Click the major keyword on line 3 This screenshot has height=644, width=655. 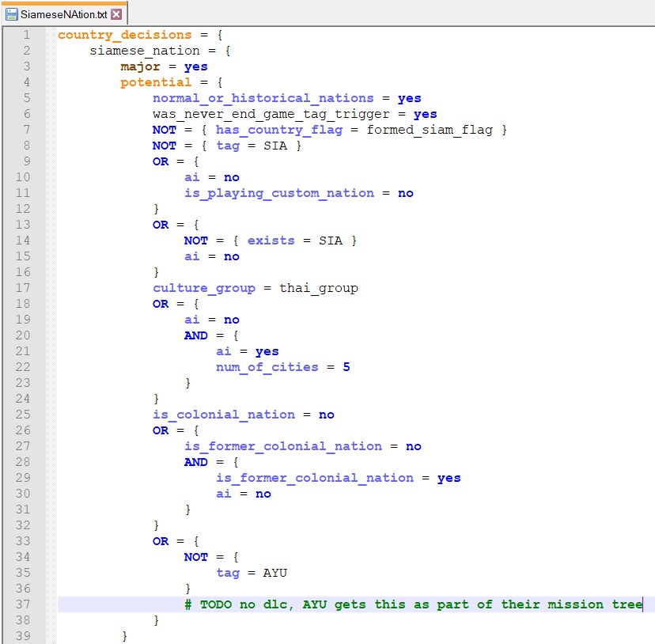[x=140, y=66]
